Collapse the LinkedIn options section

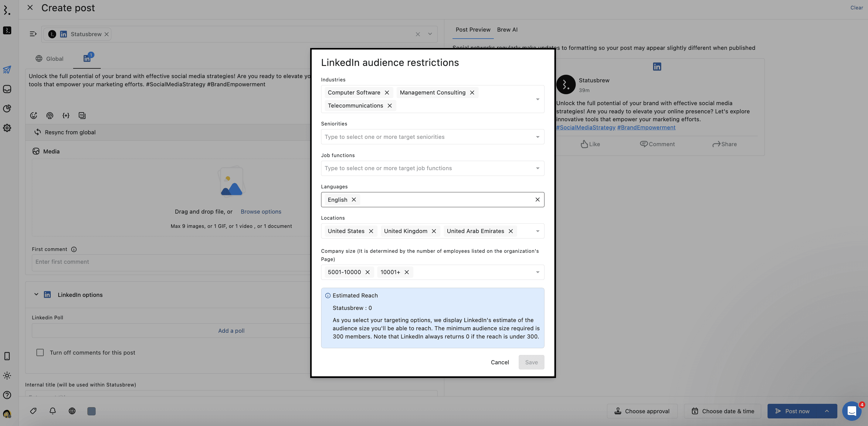pos(36,294)
